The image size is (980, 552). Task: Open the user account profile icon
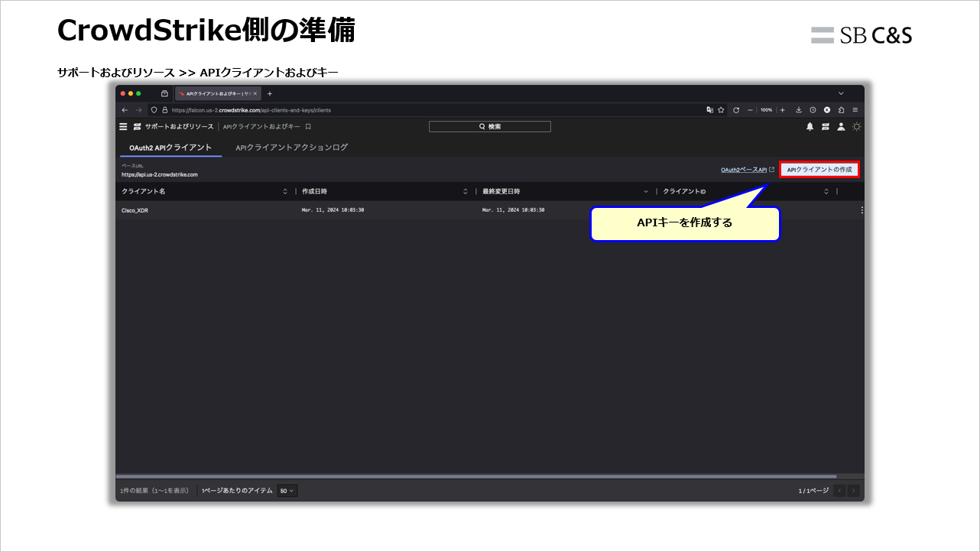[841, 126]
